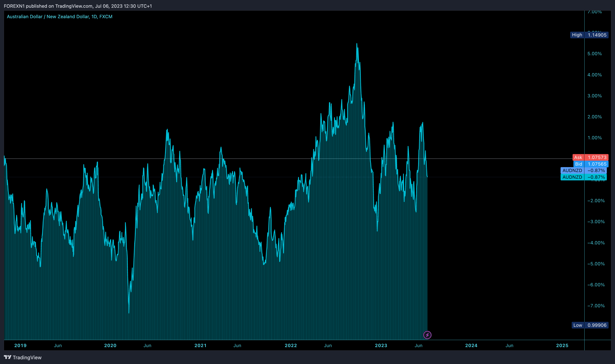This screenshot has width=615, height=364.
Task: Click the FOREXN1 published on TradingView.com header
Action: click(x=78, y=6)
